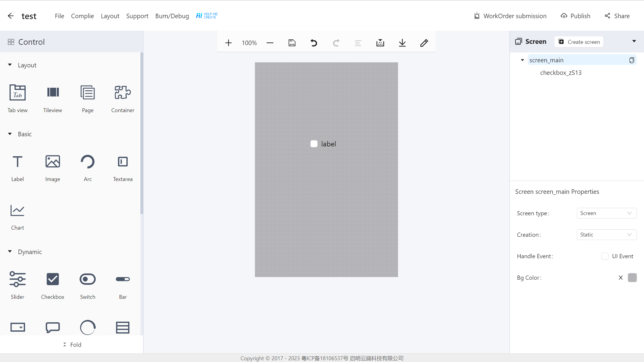Enable the UI Event checkbox
Image resolution: width=644 pixels, height=362 pixels.
click(605, 256)
